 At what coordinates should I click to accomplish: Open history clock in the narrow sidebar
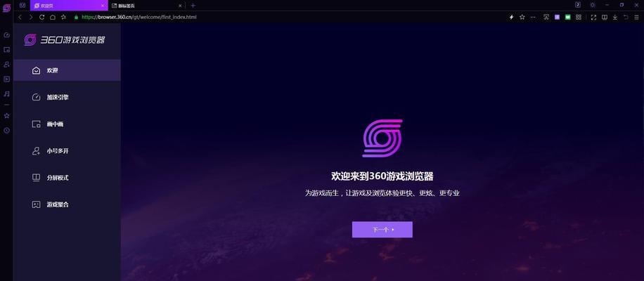(x=6, y=131)
